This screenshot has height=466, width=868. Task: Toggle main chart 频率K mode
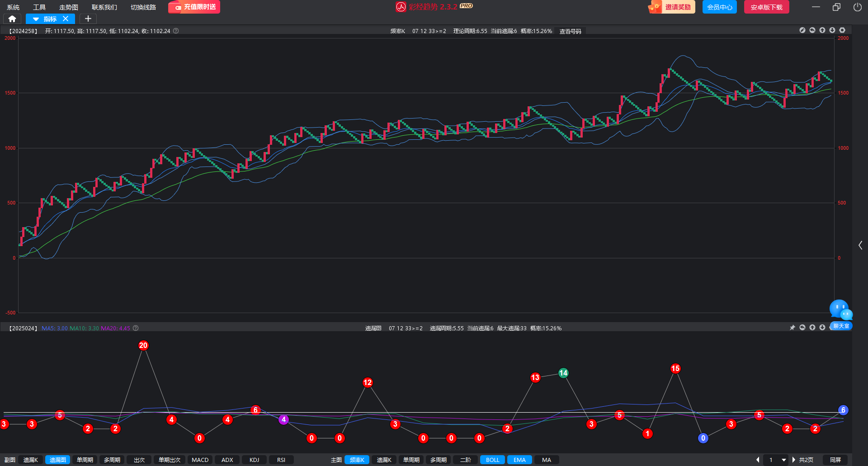click(357, 460)
